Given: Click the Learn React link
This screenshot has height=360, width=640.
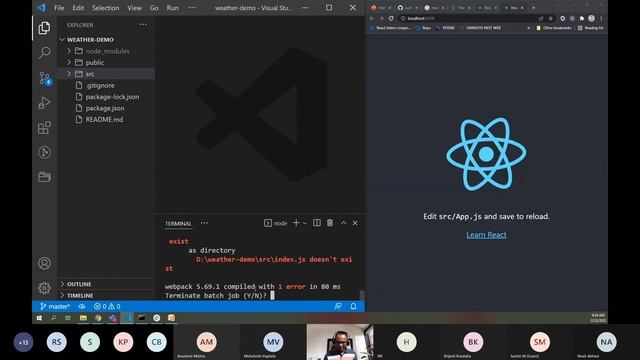Looking at the screenshot, I should click(x=486, y=235).
